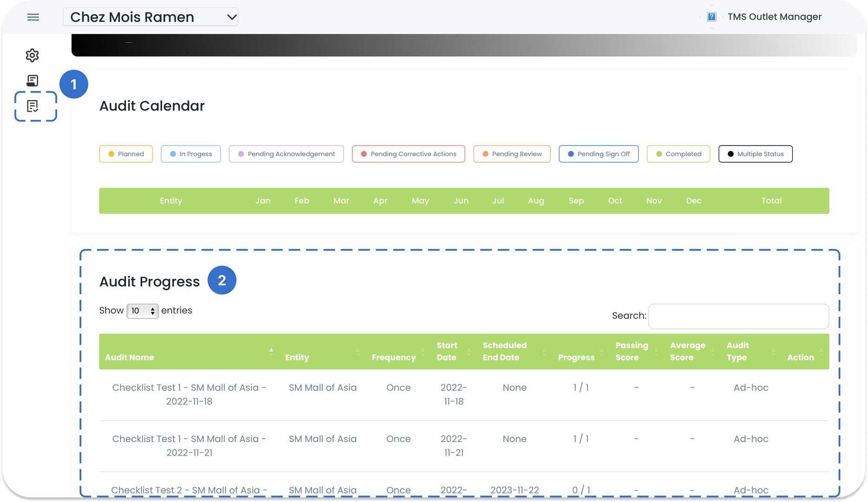Select the Pending Corrective Actions filter
868x502 pixels.
(408, 154)
